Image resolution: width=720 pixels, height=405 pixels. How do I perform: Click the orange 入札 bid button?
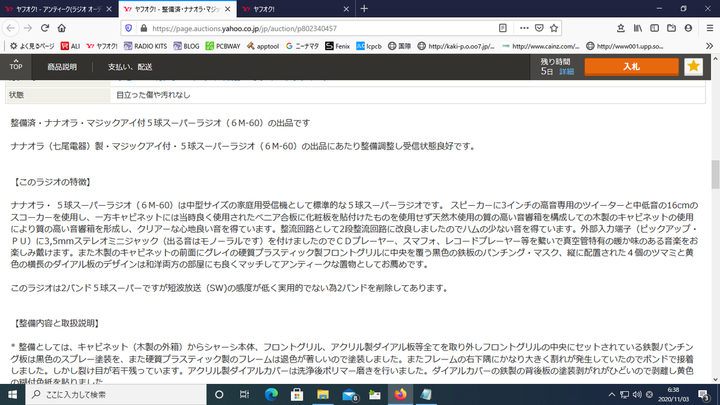(x=631, y=67)
